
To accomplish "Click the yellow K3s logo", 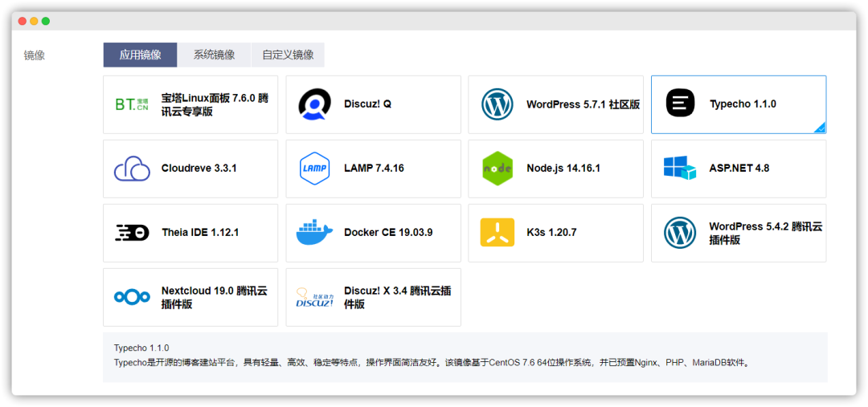I will pos(497,232).
